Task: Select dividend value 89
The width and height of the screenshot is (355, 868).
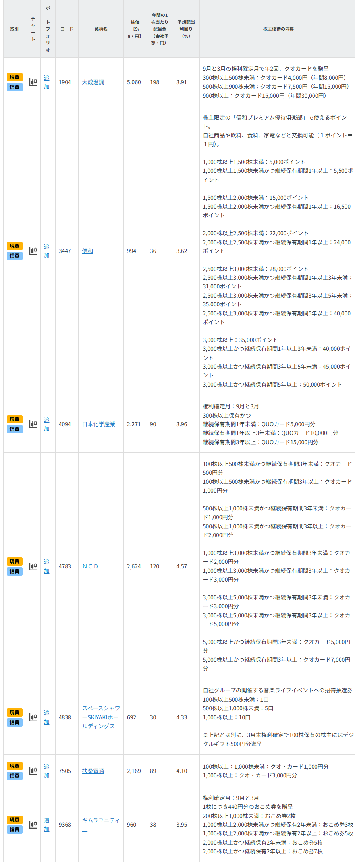Action: 153,771
